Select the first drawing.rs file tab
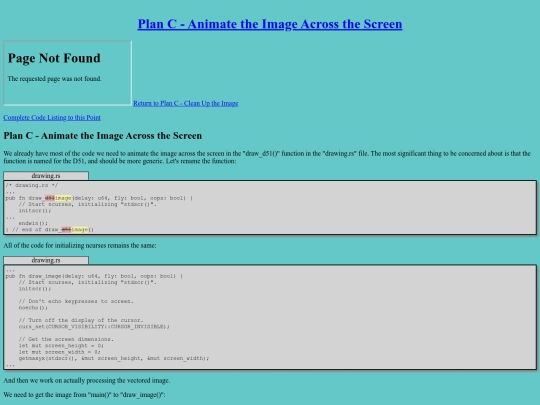540x405 pixels. coord(46,176)
